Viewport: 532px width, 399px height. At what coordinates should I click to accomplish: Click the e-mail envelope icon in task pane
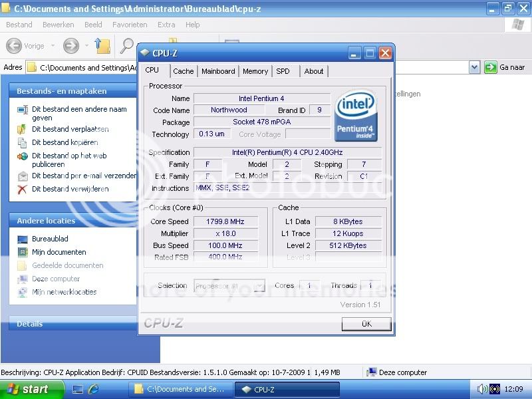(23, 176)
